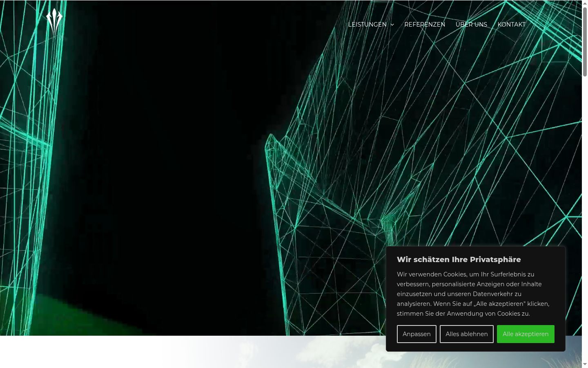
Task: Click the scrollbar up arrow
Action: [585, 3]
